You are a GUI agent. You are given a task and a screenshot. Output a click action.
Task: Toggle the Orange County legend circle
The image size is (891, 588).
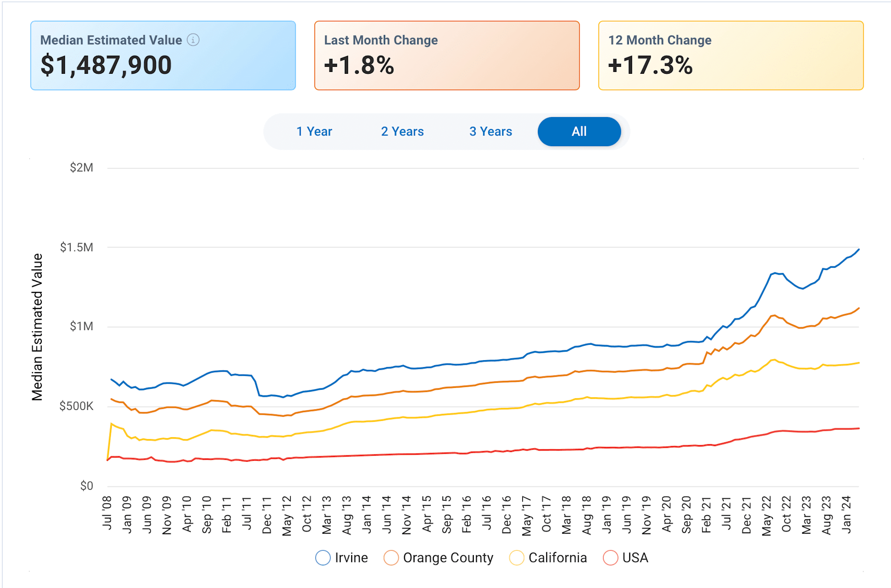[x=391, y=558]
